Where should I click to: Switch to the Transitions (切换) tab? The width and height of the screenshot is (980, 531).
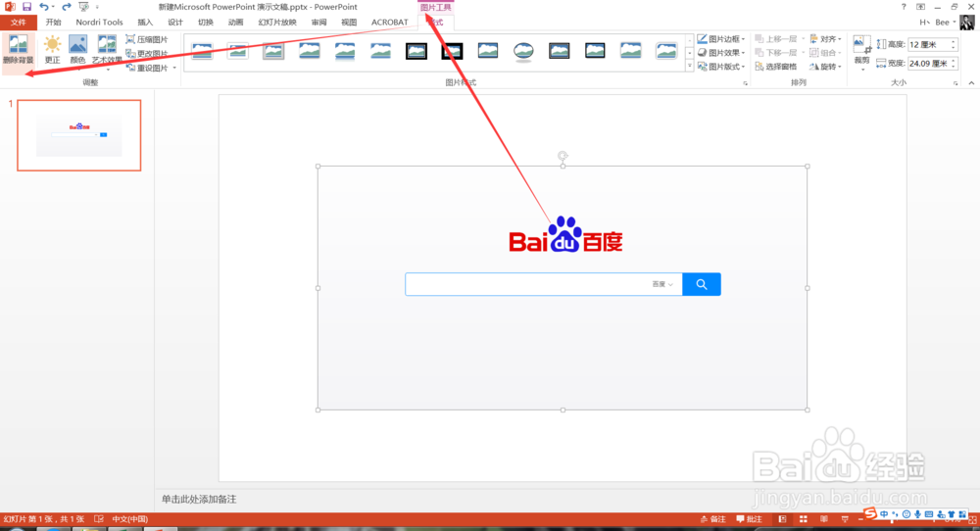[206, 22]
